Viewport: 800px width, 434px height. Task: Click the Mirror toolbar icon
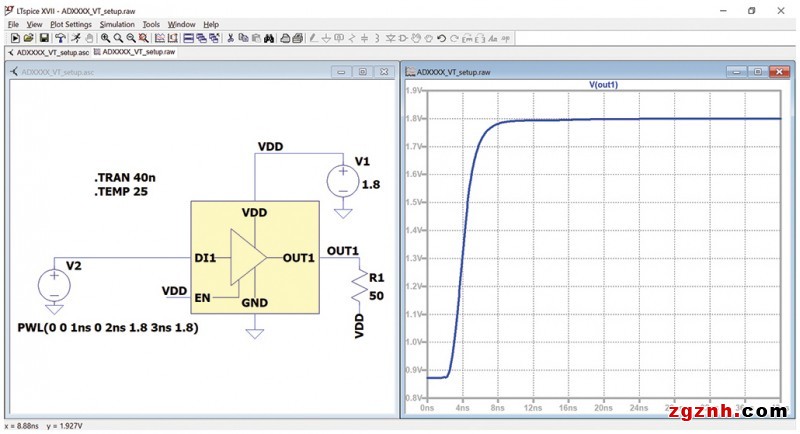480,38
